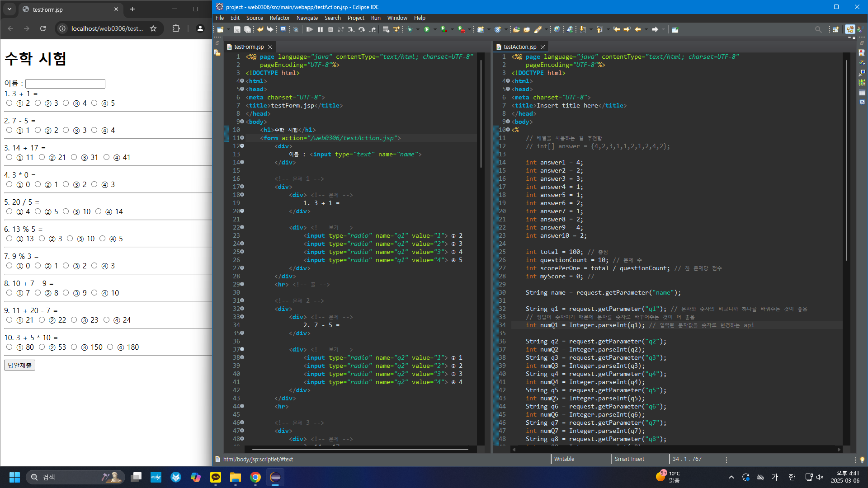Click the Open Perspective icon
This screenshot has height=488, width=868.
coord(835,29)
